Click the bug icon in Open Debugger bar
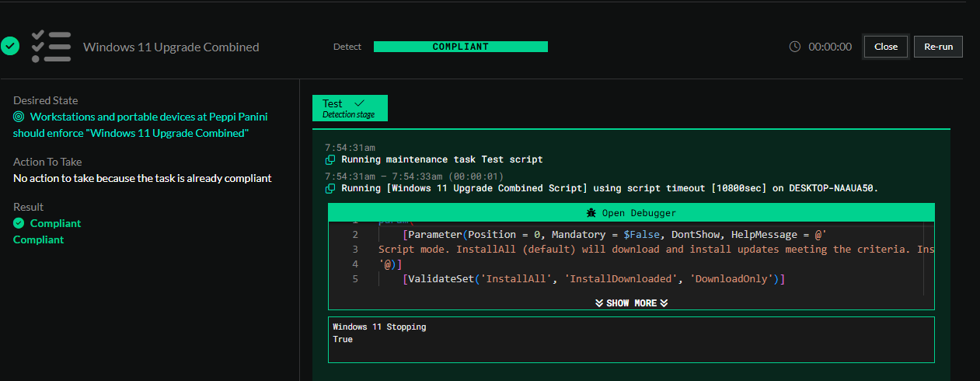Screen dimensions: 980x381 click(x=591, y=213)
